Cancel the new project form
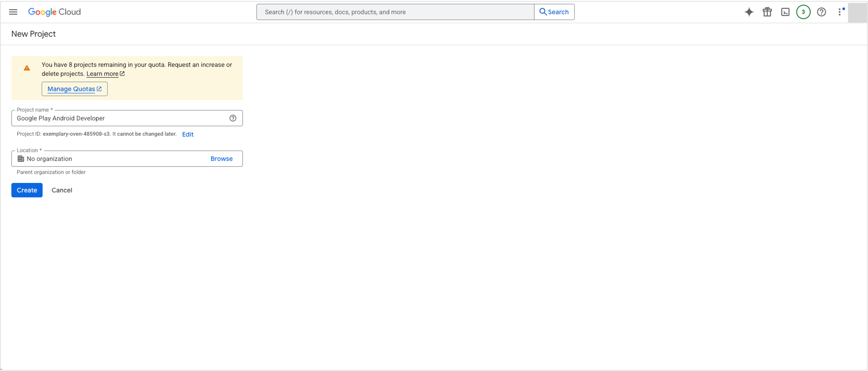 click(62, 190)
